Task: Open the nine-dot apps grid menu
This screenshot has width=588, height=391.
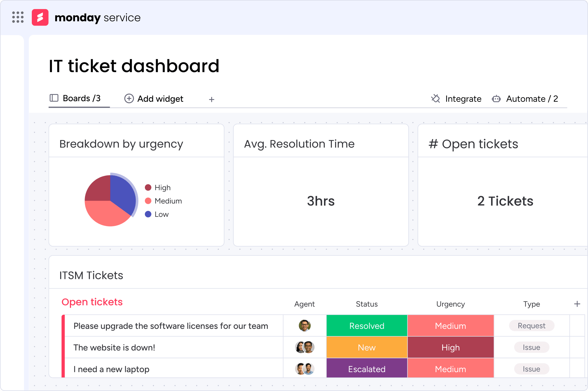Action: click(18, 17)
